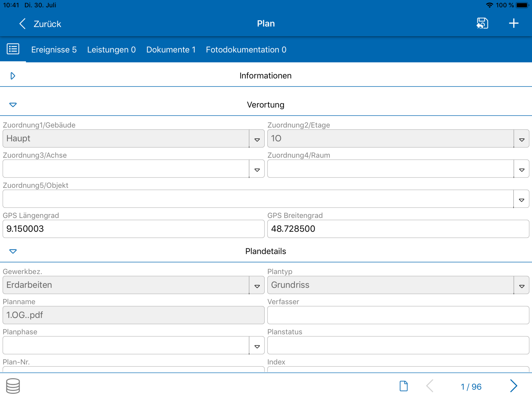Go to previous plan record arrow
Screen dimensions: 532x399
click(430, 386)
